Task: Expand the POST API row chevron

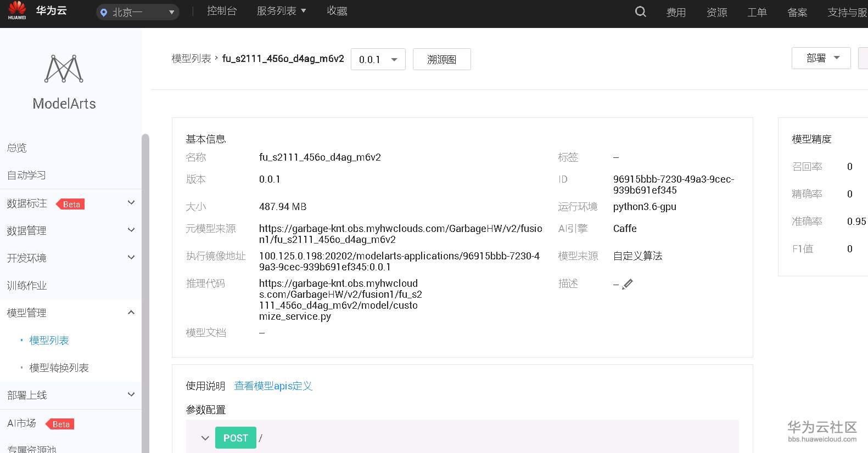Action: (205, 438)
